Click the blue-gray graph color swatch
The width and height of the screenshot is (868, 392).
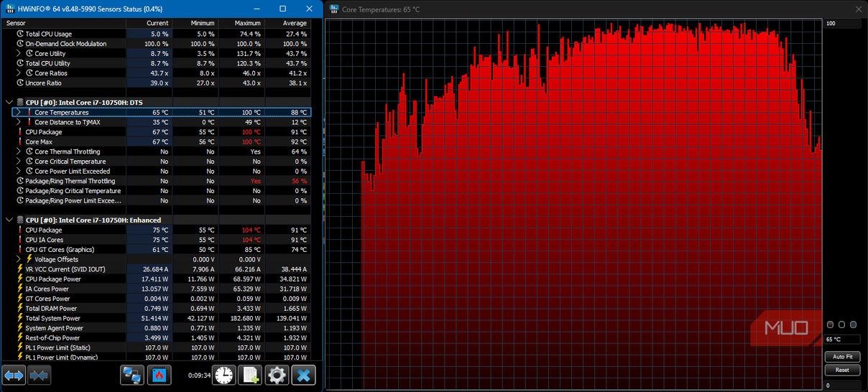point(854,325)
